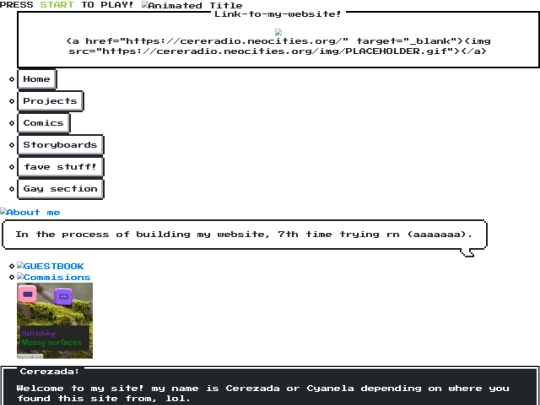Click the green START word
Viewport: 540px width, 405px height.
coord(57,5)
